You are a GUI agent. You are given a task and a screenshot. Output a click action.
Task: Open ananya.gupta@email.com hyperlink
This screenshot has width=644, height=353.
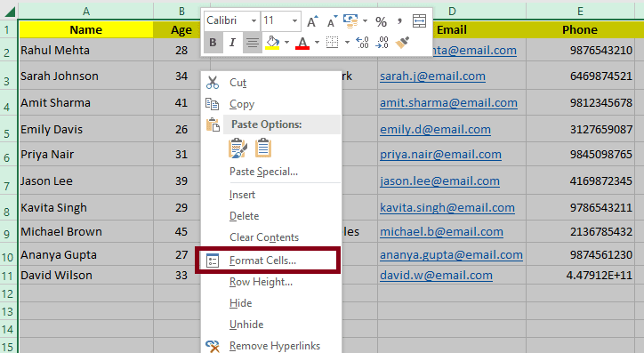(x=451, y=255)
